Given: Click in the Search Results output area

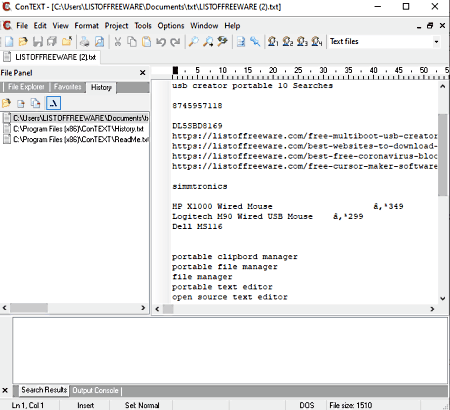Looking at the screenshot, I should click(230, 350).
